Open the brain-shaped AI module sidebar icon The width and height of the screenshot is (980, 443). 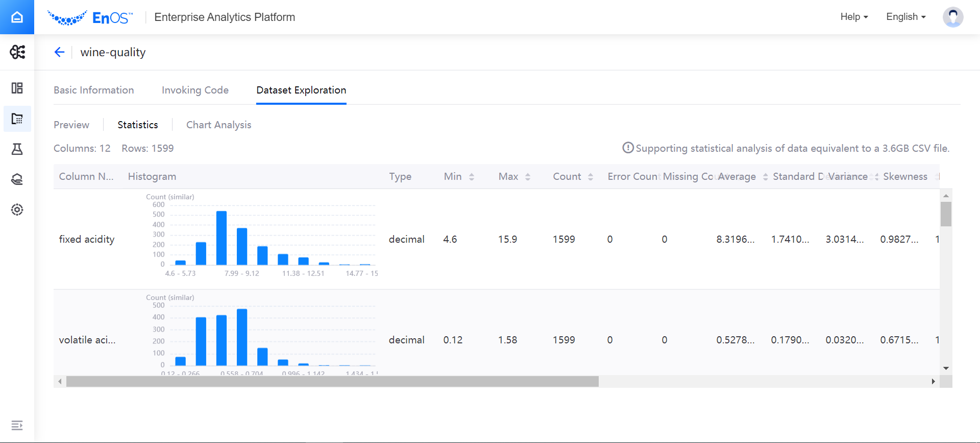pos(17,52)
